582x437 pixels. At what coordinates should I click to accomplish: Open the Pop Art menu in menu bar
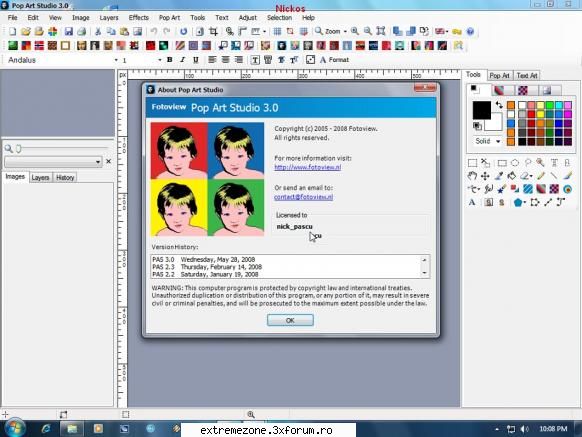click(169, 17)
